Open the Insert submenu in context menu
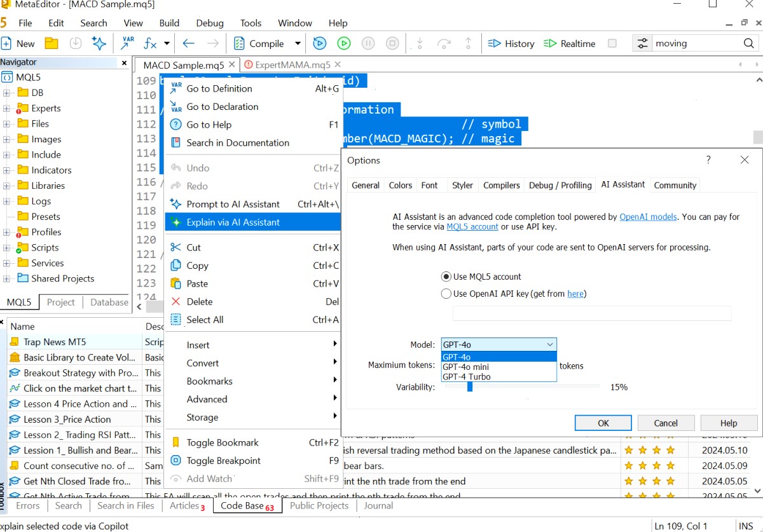This screenshot has width=763, height=532. pos(253,345)
